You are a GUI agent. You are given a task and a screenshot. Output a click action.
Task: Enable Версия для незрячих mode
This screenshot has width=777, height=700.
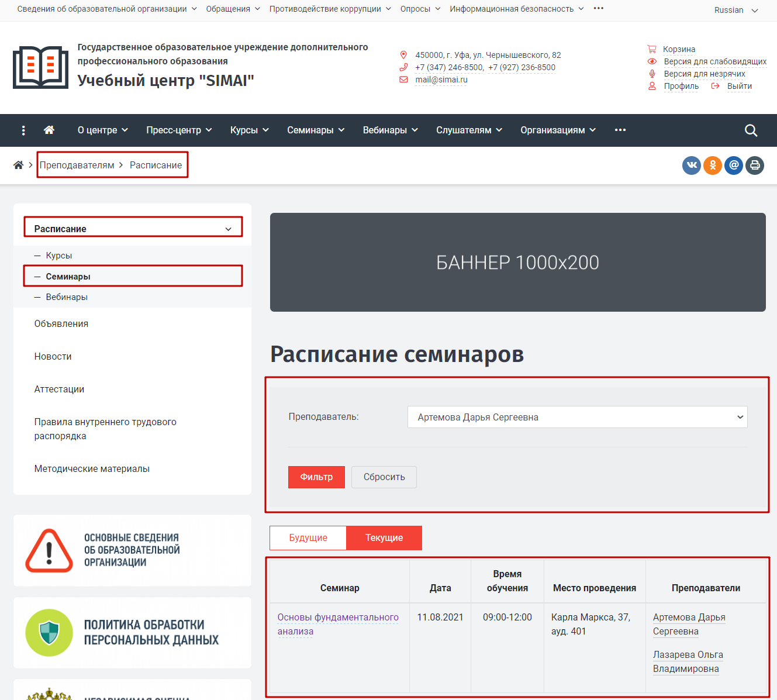pos(705,74)
